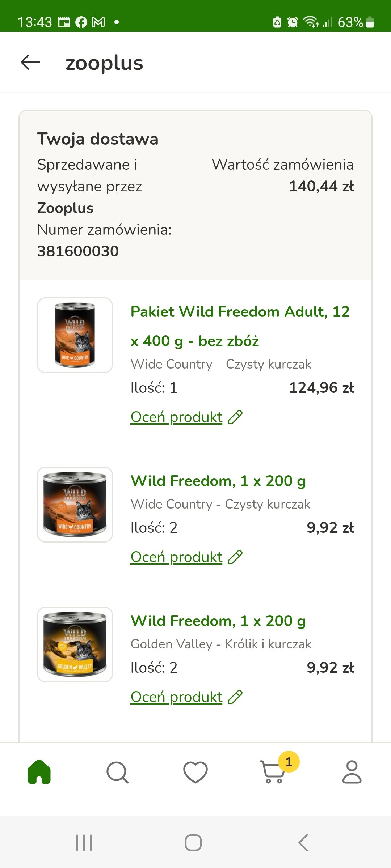
Task: Open the account profile tab
Action: tap(352, 772)
